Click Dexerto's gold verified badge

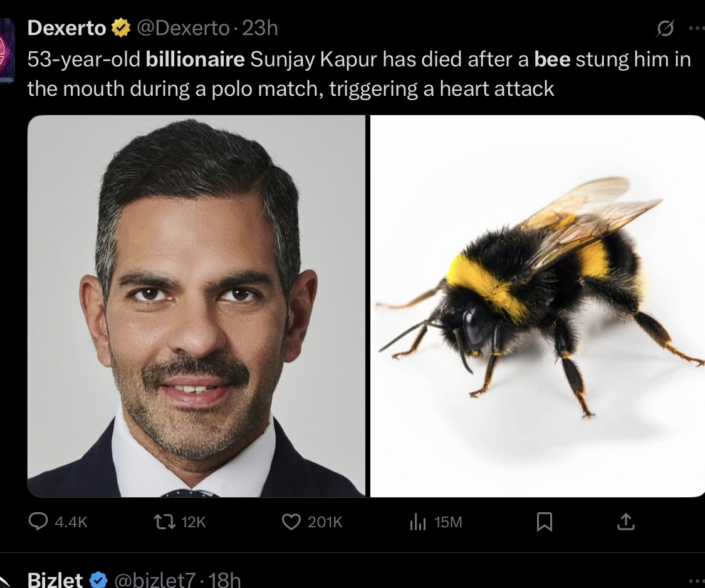click(x=120, y=26)
